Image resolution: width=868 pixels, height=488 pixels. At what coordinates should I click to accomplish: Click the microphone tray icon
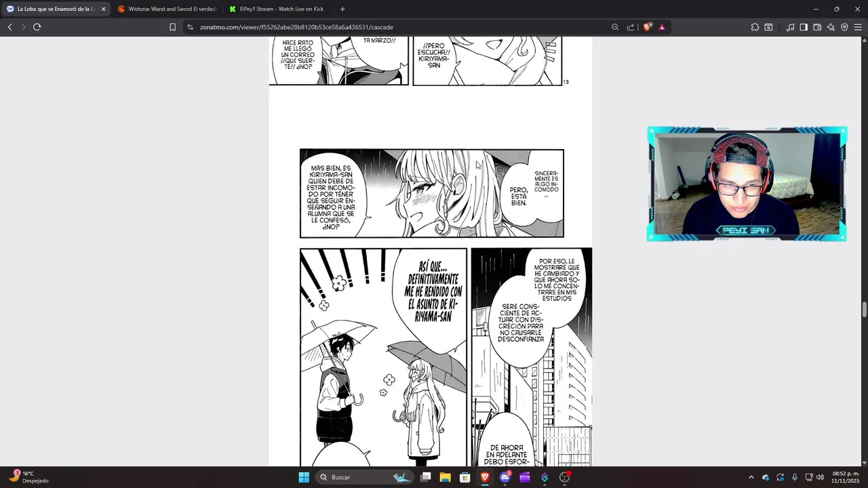(x=794, y=477)
